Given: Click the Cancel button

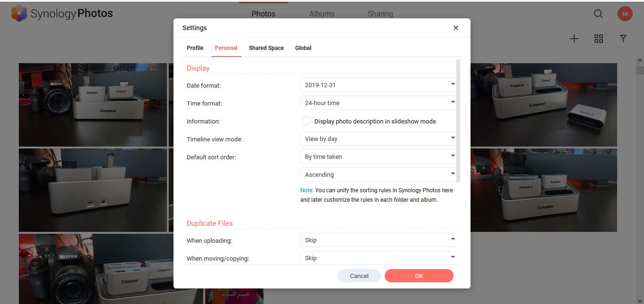Looking at the screenshot, I should click(359, 276).
